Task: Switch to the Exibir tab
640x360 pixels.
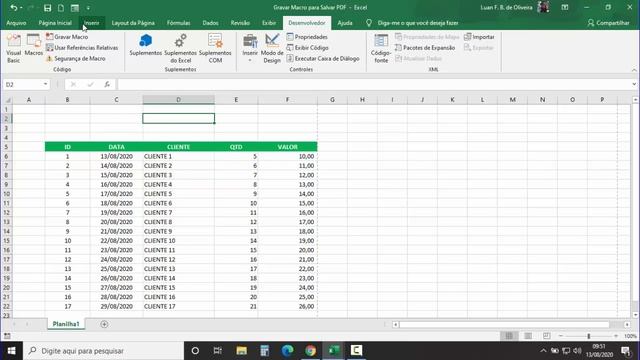Action: tap(269, 23)
